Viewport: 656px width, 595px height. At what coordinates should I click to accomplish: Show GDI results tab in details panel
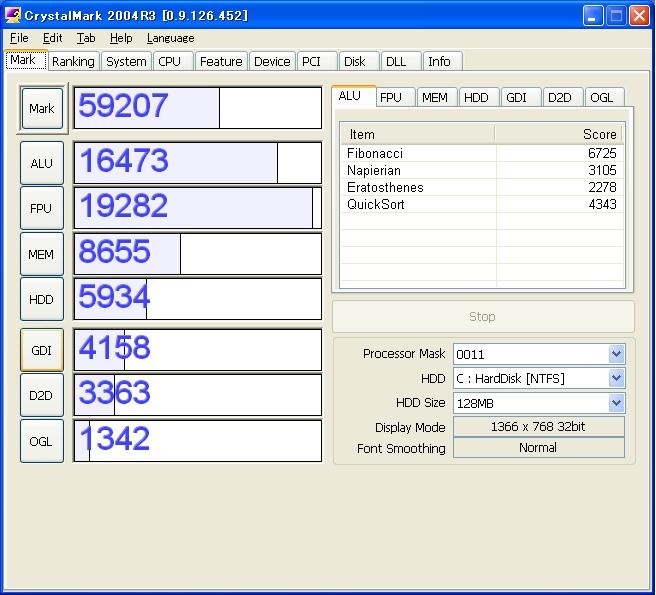coord(520,97)
